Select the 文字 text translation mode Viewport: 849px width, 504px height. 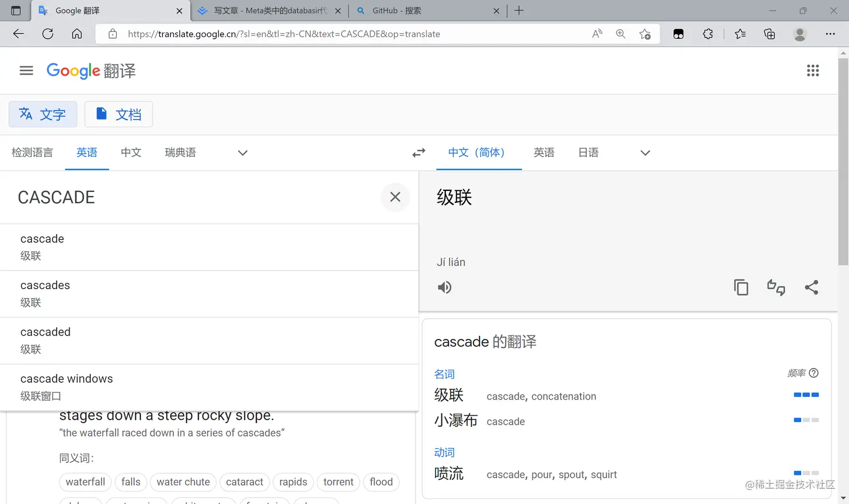tap(43, 114)
